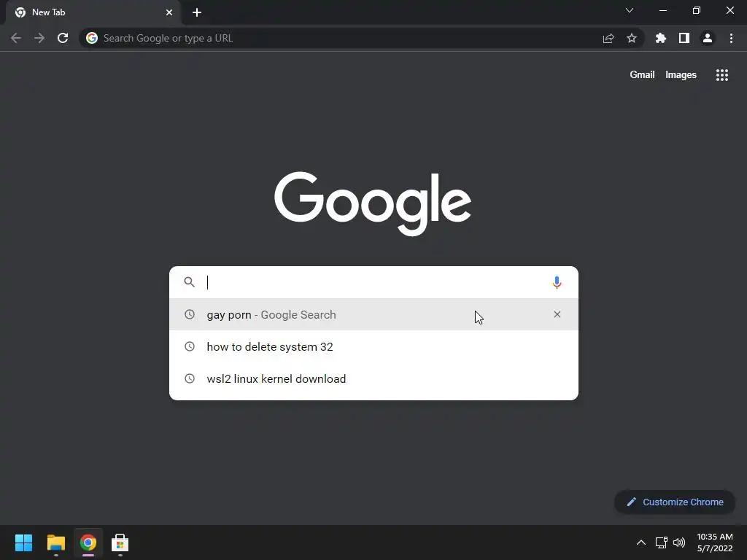Viewport: 747px width, 560px height.
Task: Minimize the Chrome window
Action: point(663,10)
